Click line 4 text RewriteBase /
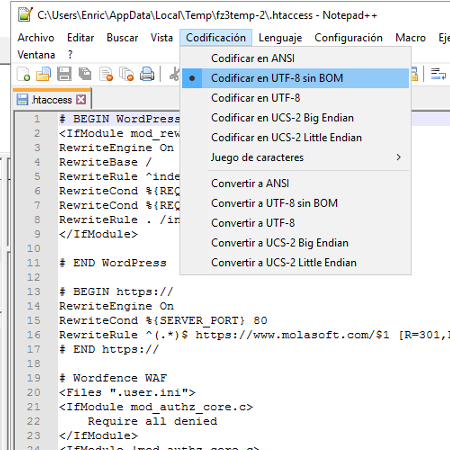This screenshot has width=450, height=450. 105,162
